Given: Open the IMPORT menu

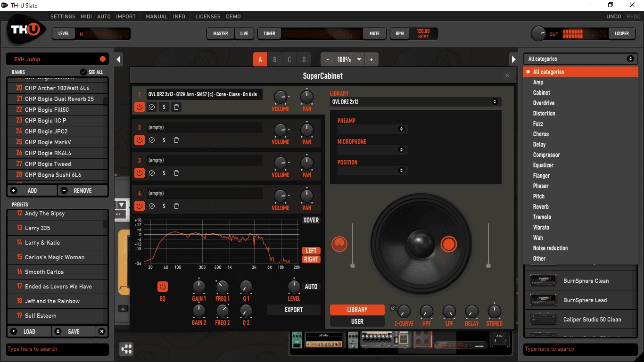Looking at the screenshot, I should click(x=126, y=16).
